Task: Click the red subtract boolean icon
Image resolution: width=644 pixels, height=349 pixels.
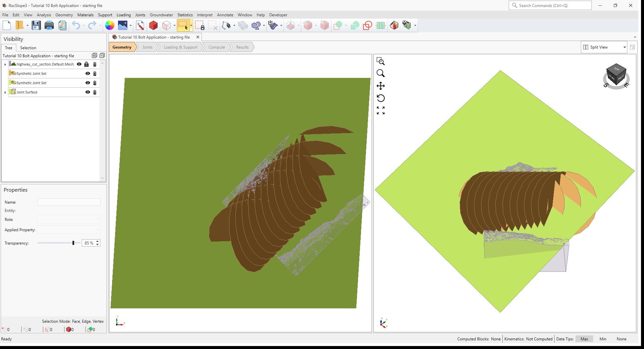Action: coord(368,25)
